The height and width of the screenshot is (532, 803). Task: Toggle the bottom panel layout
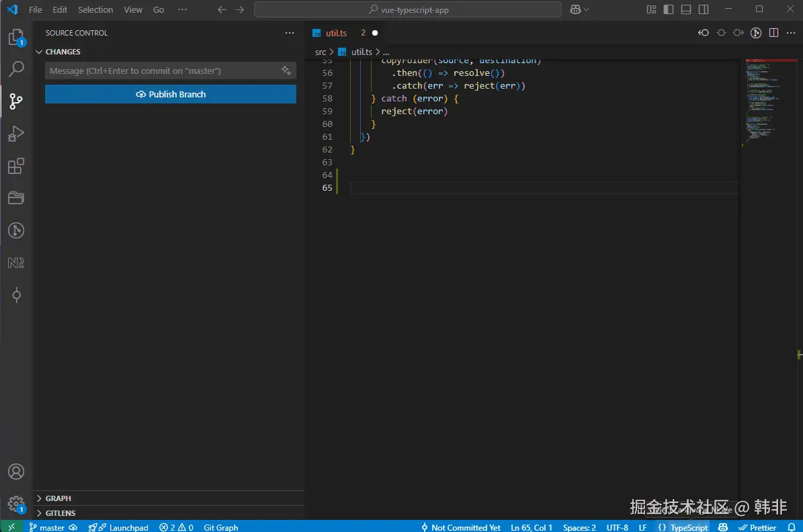pyautogui.click(x=685, y=9)
